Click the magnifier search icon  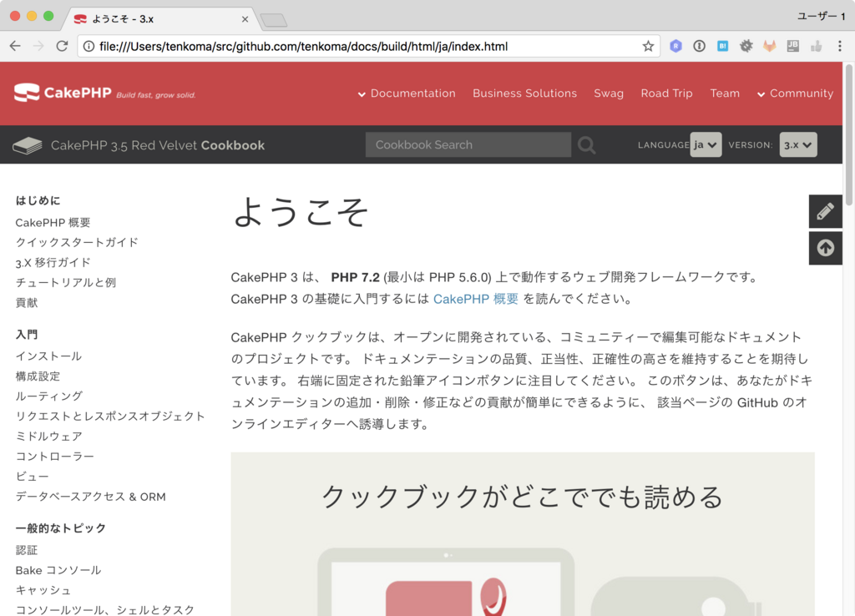pyautogui.click(x=587, y=145)
